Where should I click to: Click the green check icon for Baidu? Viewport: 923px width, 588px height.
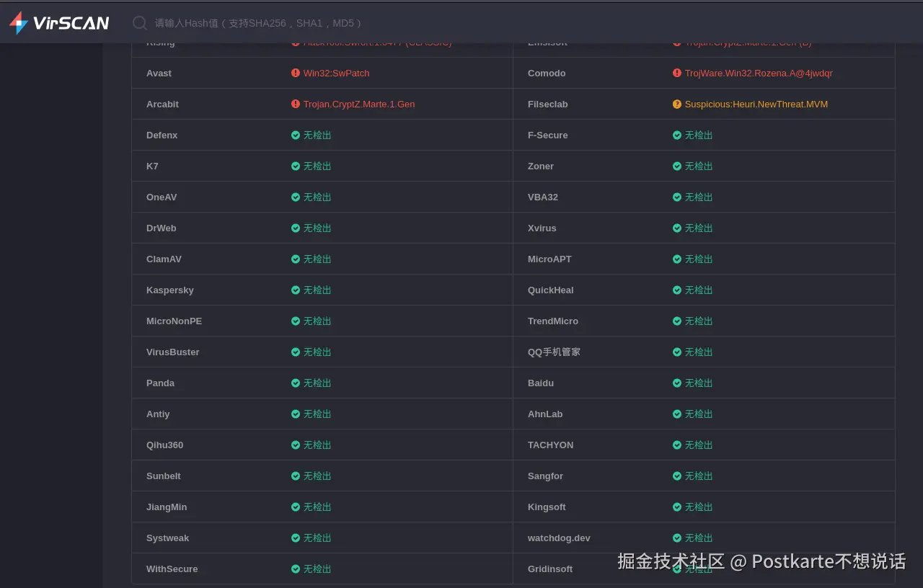tap(677, 383)
